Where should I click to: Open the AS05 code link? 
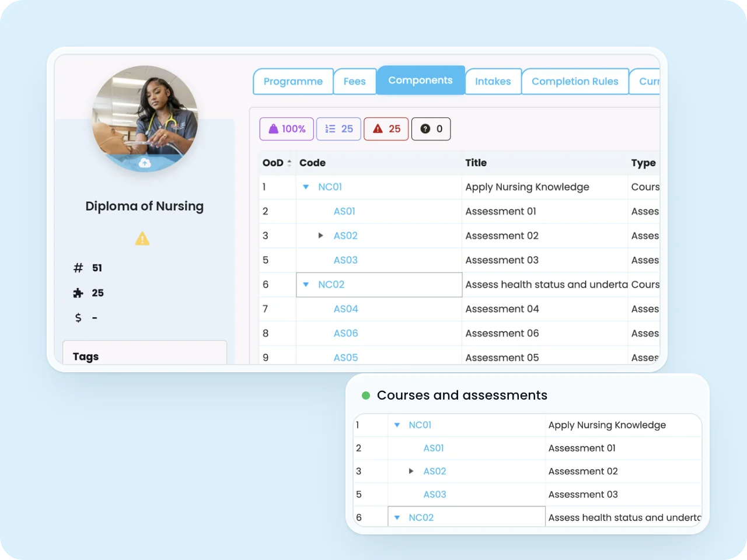pos(345,358)
